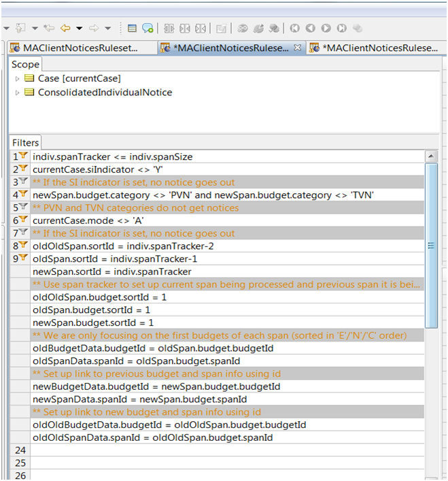448x481 pixels.
Task: Select the Scope tab
Action: [x=25, y=65]
